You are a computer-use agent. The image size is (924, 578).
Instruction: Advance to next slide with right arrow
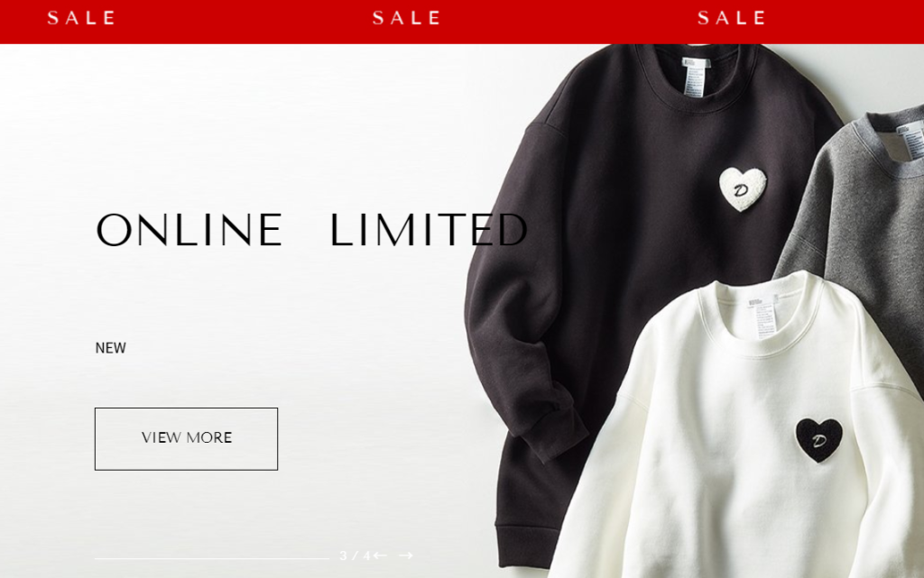[406, 555]
